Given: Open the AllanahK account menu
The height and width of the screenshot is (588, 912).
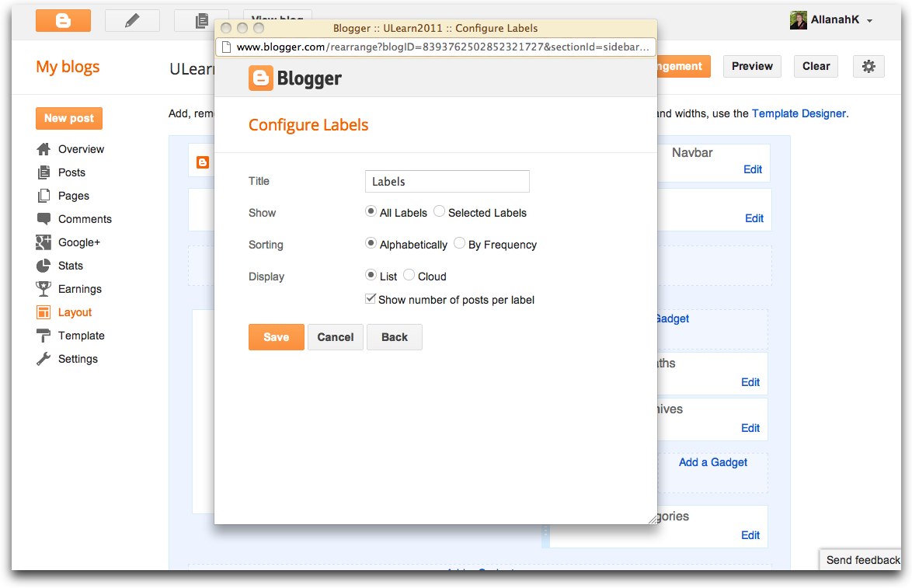Looking at the screenshot, I should coord(834,20).
